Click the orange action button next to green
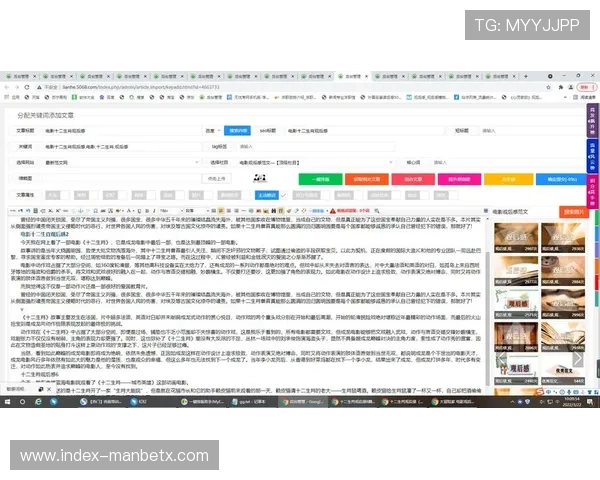The width and height of the screenshot is (600, 480). (x=367, y=179)
